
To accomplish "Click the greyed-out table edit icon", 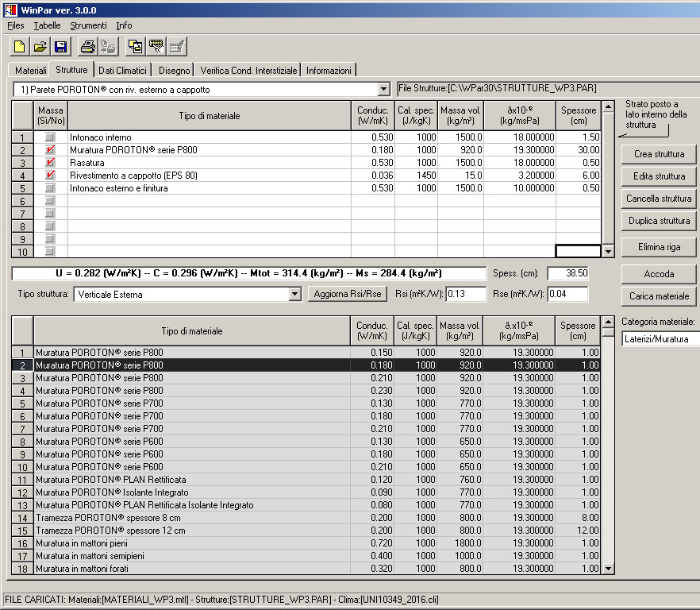I will point(176,47).
